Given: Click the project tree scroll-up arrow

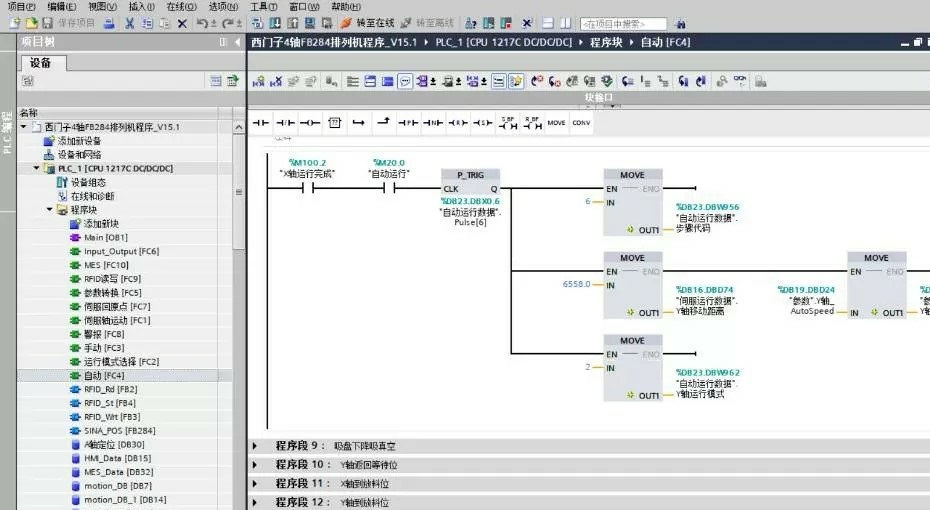Looking at the screenshot, I should [x=238, y=127].
